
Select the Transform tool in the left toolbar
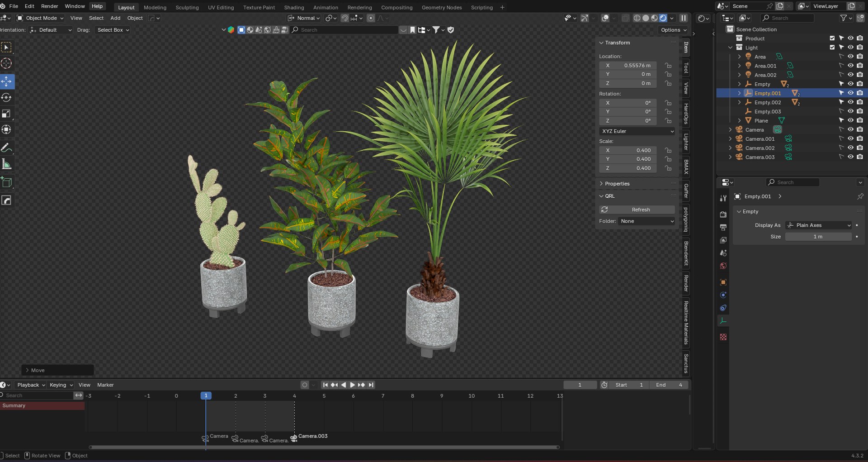pyautogui.click(x=6, y=129)
